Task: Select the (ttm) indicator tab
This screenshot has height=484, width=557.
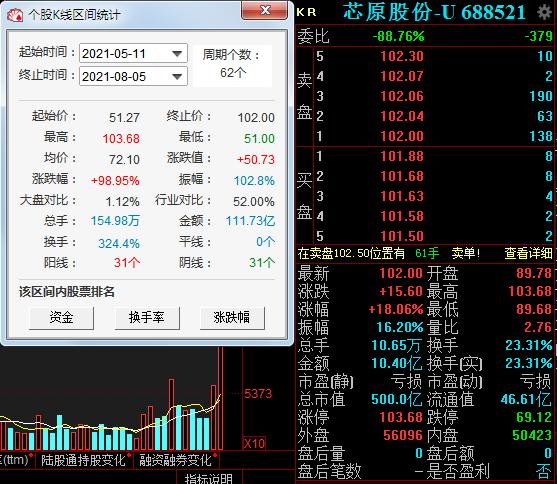Action: 15,460
